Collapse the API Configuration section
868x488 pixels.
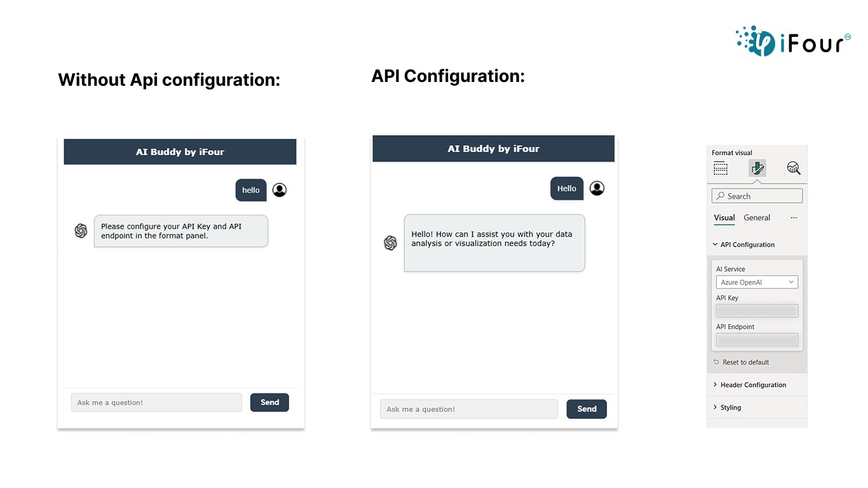click(757, 245)
